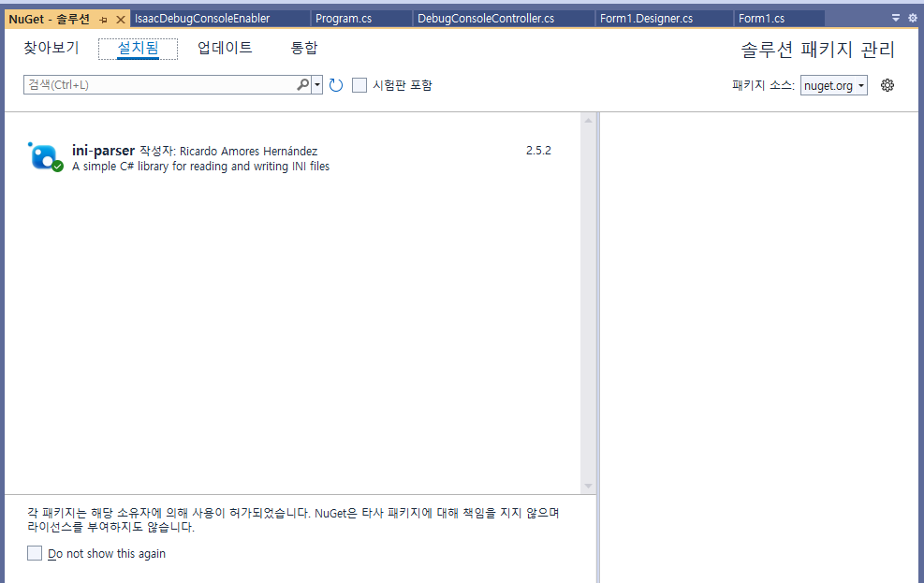The width and height of the screenshot is (924, 583).
Task: Focus the package search box
Action: tap(159, 85)
